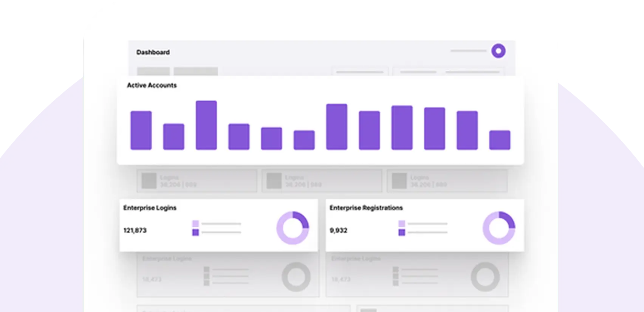The height and width of the screenshot is (312, 644).
Task: Open the Dashboard title
Action: (x=153, y=52)
